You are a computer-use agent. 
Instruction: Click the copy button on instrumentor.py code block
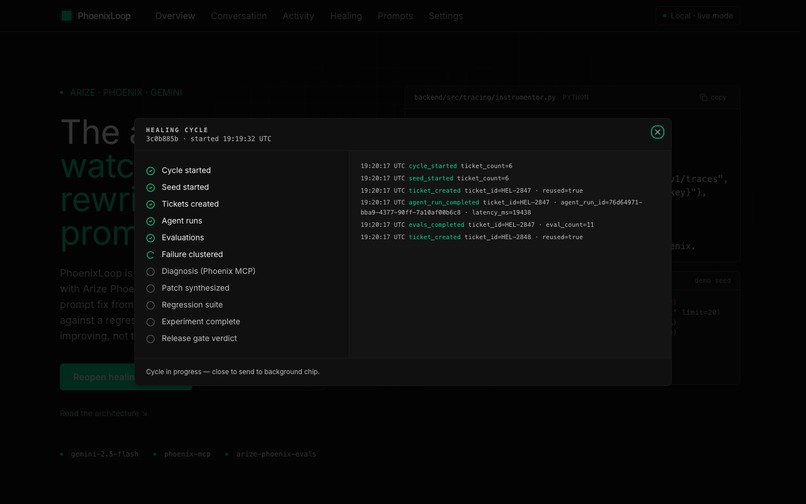pyautogui.click(x=713, y=97)
